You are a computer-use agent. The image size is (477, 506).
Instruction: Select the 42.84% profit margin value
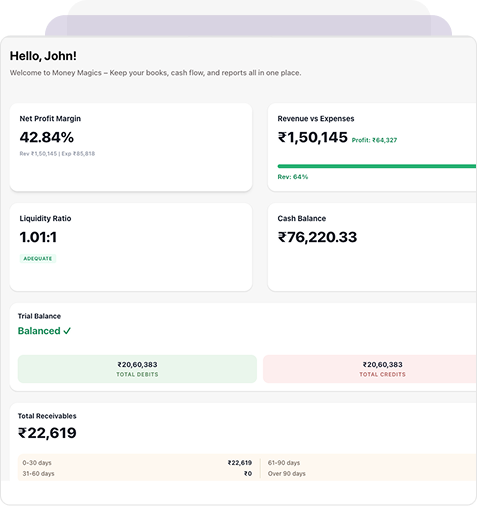[47, 137]
